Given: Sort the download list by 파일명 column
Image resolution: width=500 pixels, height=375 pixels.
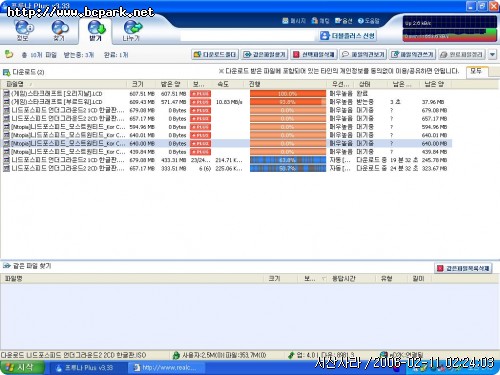Looking at the screenshot, I should 64,84.
